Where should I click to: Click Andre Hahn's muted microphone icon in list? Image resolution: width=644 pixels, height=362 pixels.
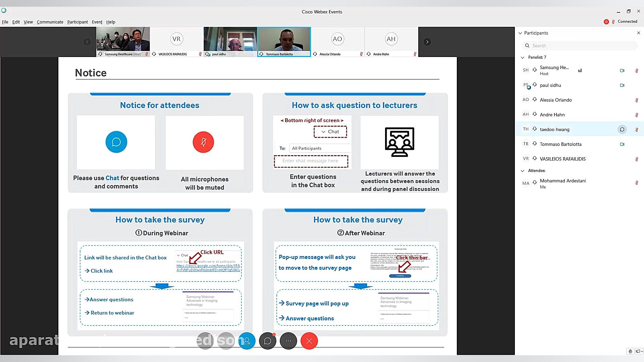coord(637,115)
